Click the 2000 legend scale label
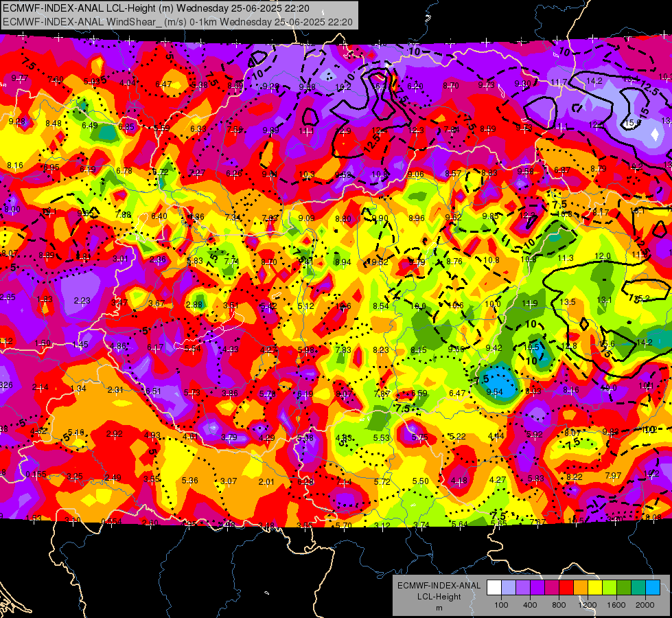The height and width of the screenshot is (618, 672). tap(645, 605)
